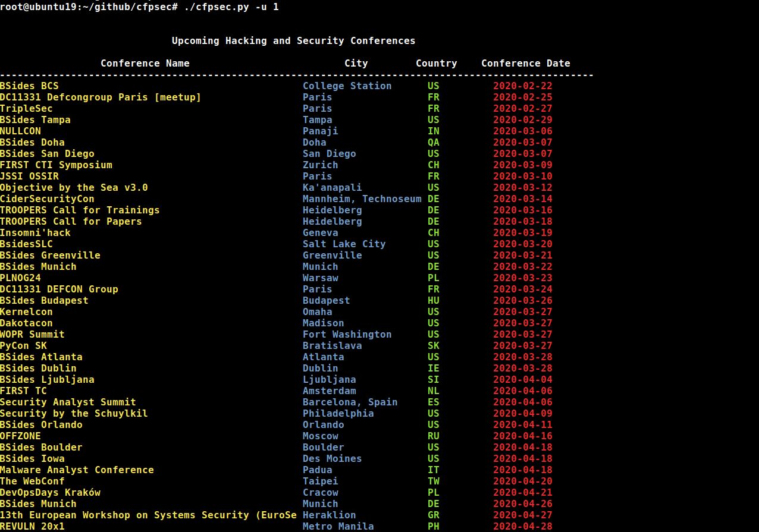Click the "City" column header

(x=356, y=63)
